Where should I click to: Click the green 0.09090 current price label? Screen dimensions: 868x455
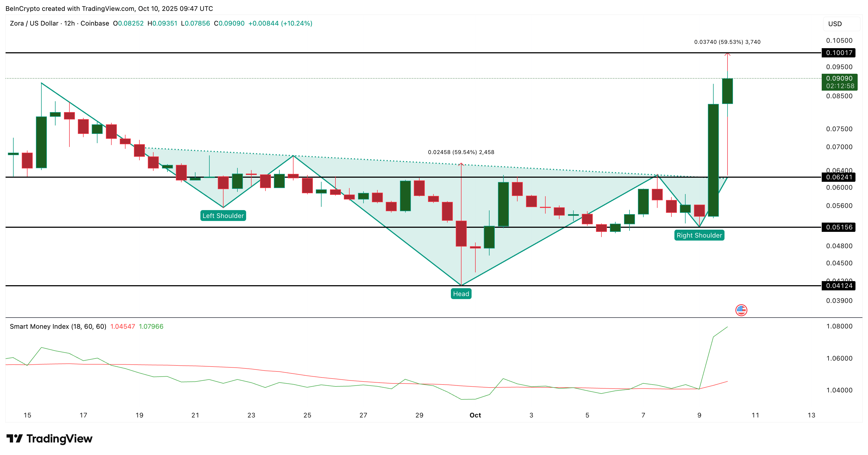click(x=839, y=78)
